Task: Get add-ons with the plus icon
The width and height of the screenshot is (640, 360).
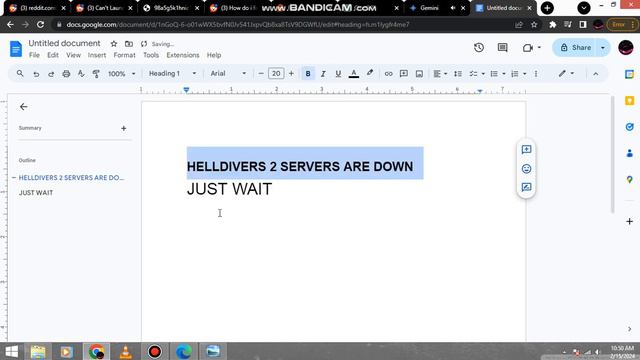Action: (x=629, y=221)
